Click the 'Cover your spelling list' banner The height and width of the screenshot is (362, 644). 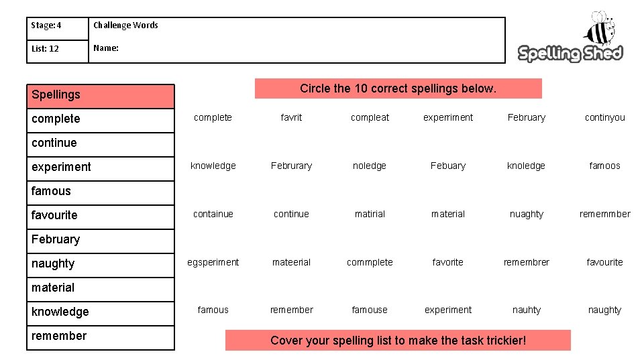click(x=398, y=341)
